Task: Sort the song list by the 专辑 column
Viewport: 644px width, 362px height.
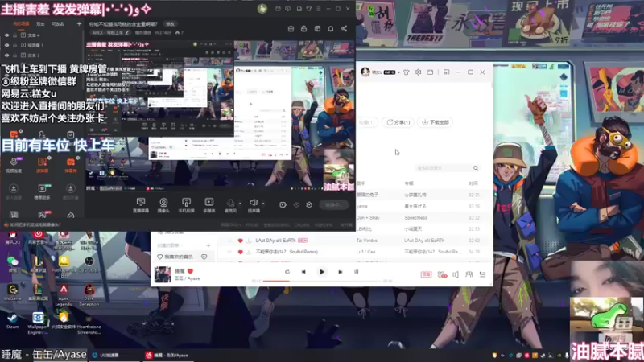Action: coord(409,183)
